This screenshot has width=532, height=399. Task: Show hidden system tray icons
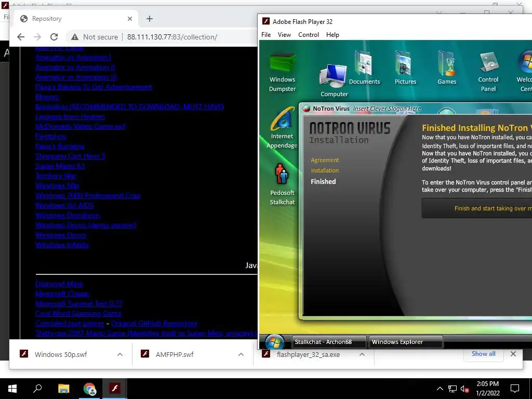click(440, 389)
